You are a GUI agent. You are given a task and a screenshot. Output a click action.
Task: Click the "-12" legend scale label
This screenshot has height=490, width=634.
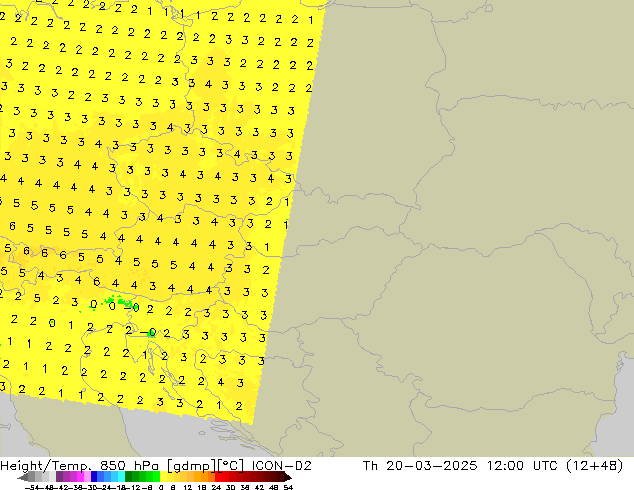(135, 487)
